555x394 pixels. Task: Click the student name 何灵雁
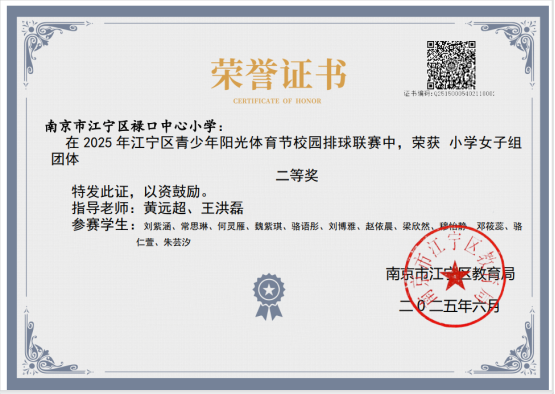[231, 226]
